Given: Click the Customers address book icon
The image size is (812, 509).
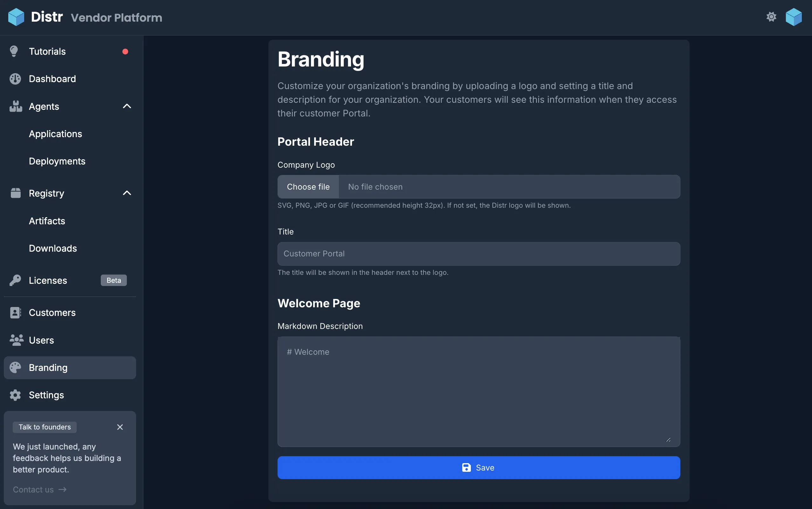Looking at the screenshot, I should [x=15, y=313].
